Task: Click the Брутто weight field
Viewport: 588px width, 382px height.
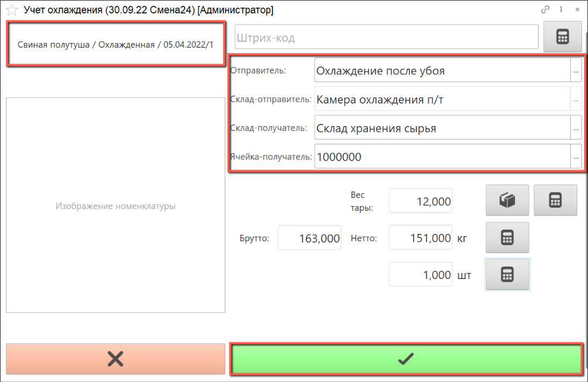Action: (310, 238)
